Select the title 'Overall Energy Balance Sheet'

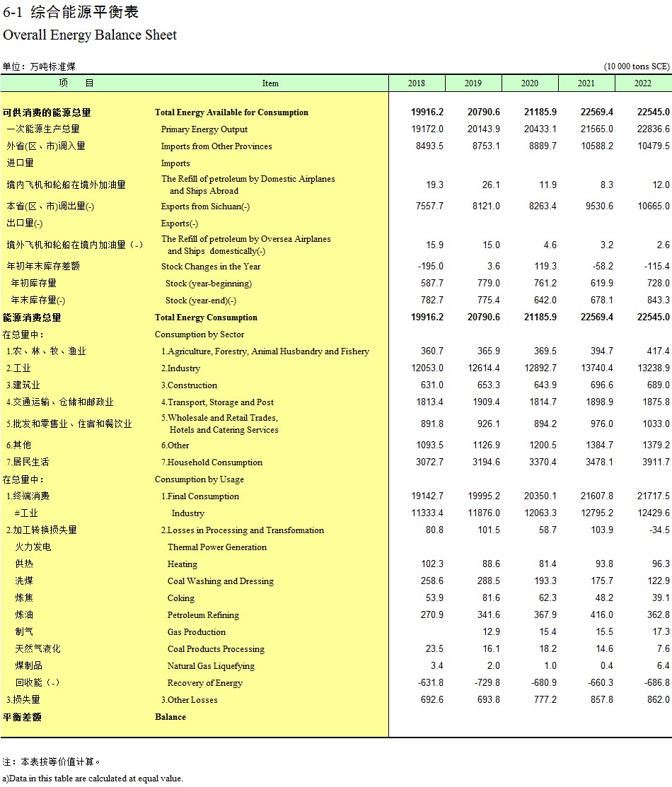90,35
